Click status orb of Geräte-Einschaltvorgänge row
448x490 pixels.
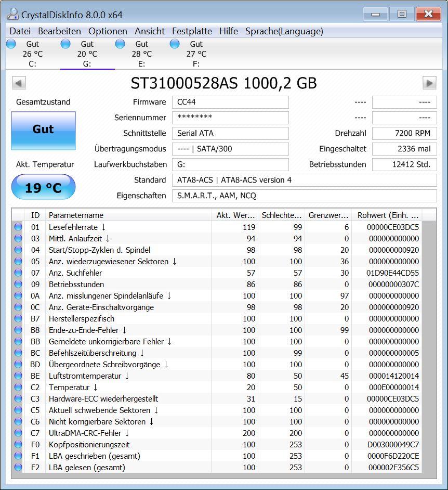point(18,307)
